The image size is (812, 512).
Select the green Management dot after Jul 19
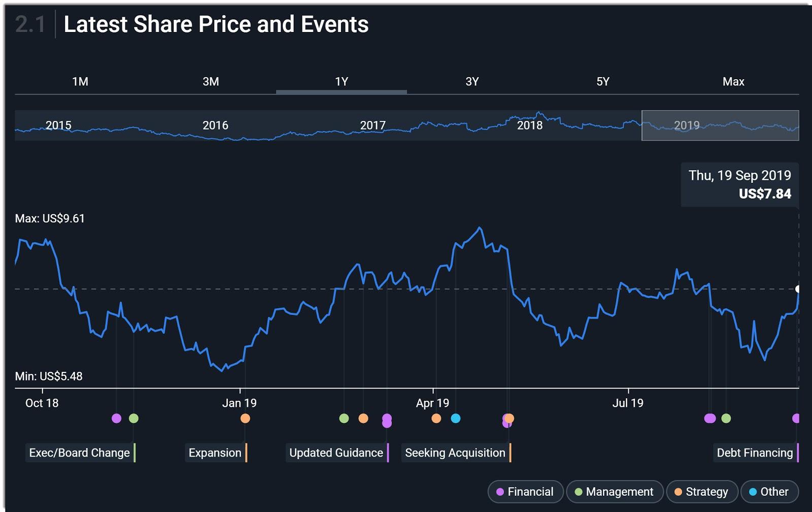click(x=726, y=419)
